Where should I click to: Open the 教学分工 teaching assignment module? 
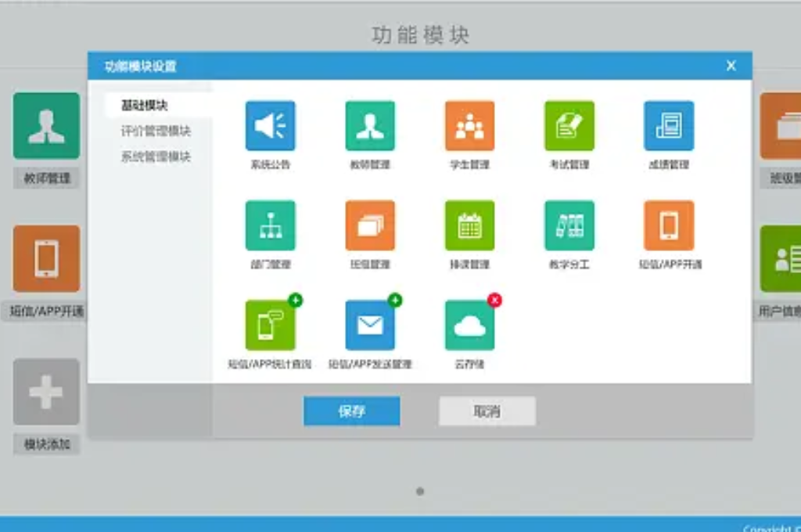tap(569, 225)
